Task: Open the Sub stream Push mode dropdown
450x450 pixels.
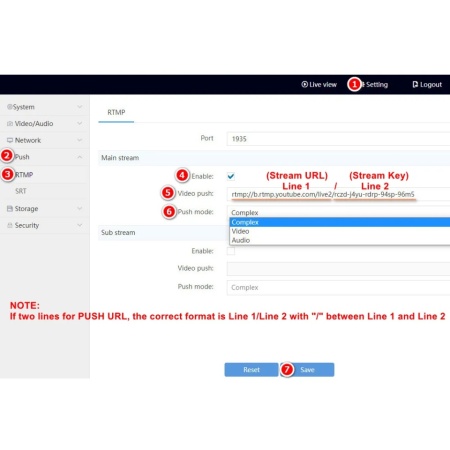Action: point(338,287)
